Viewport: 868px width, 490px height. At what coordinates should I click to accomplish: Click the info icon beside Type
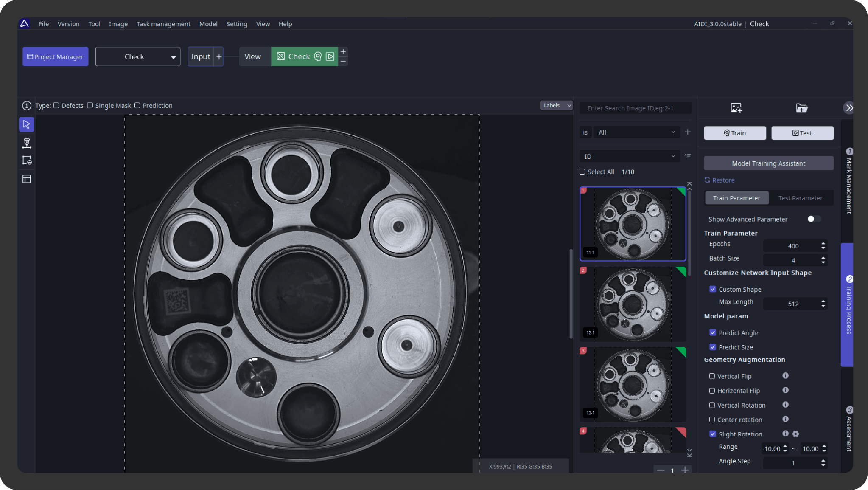[26, 105]
